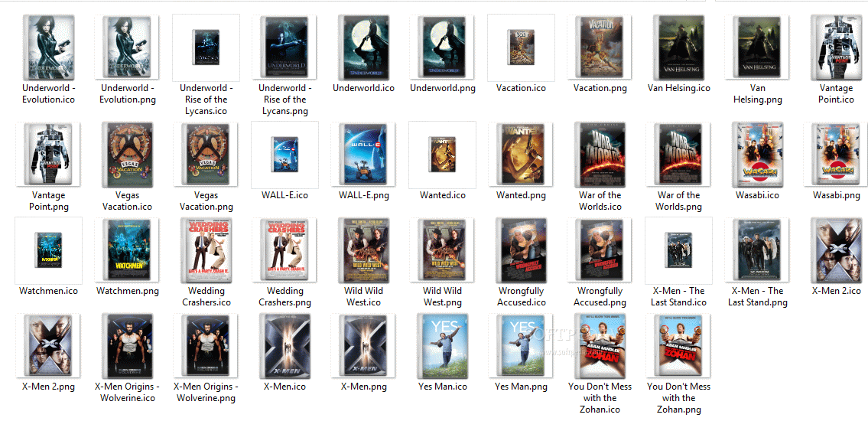Select the Wedding Crashers.ico poster icon
Image resolution: width=868 pixels, height=421 pixels.
(206, 250)
